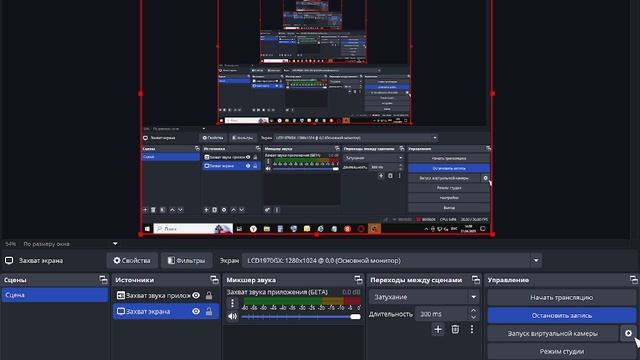Click Остановить запись
Screen dimensions: 640x360
pyautogui.click(x=562, y=315)
